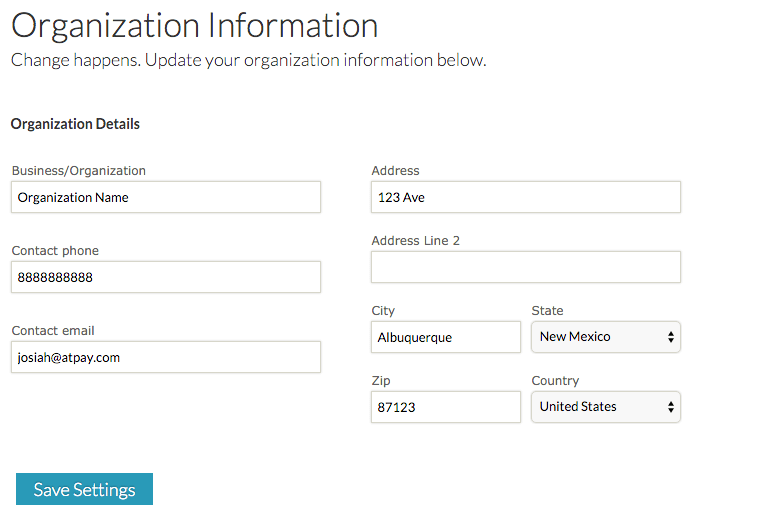Click the Address field containing 123 Ave
Viewport: 763px width, 529px height.
[x=526, y=197]
